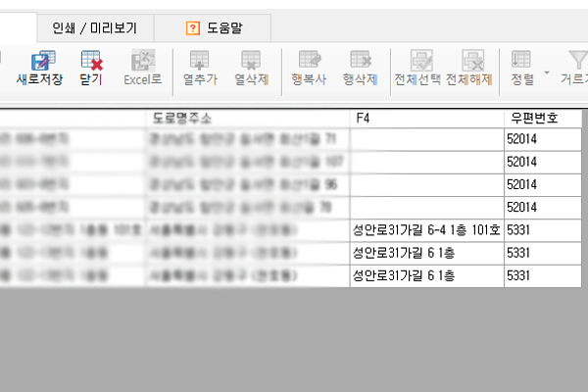Click the 도로명주소 column header
This screenshot has width=588, height=392.
point(248,119)
